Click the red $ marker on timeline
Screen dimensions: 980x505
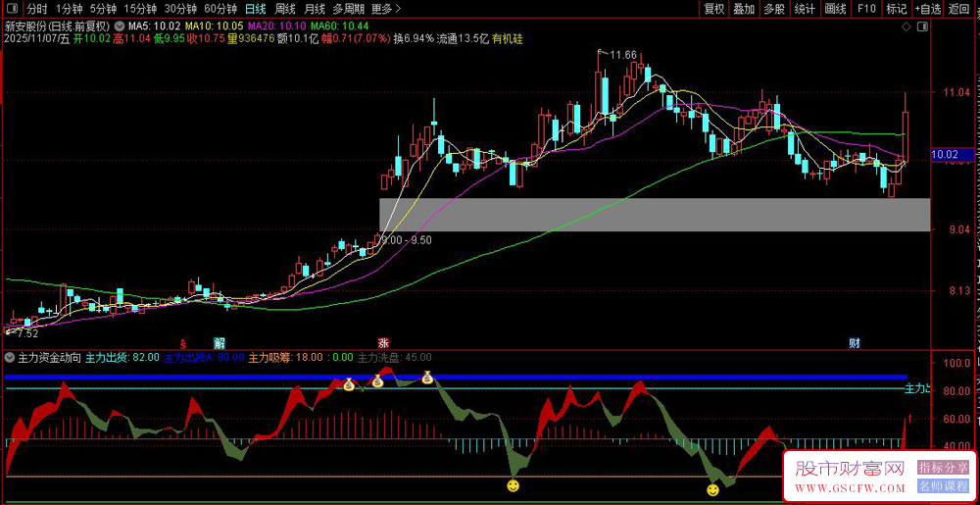coord(183,343)
